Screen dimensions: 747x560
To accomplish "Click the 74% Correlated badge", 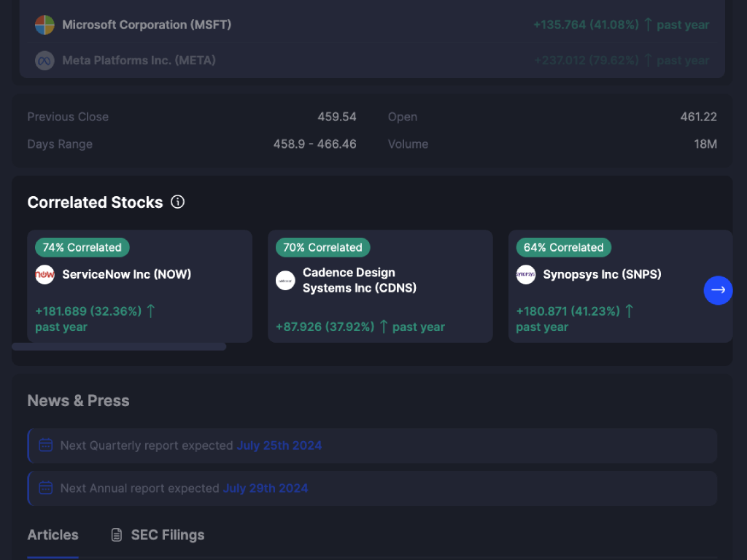I will (82, 247).
